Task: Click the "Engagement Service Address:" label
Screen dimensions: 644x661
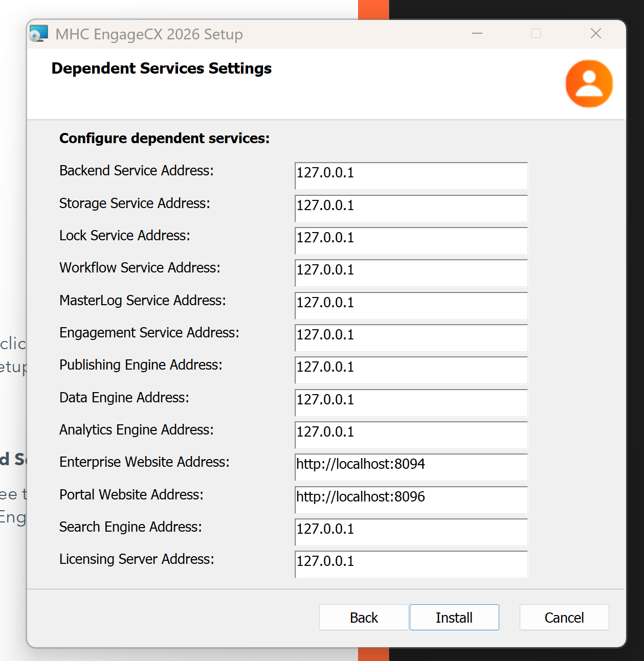Action: [149, 333]
